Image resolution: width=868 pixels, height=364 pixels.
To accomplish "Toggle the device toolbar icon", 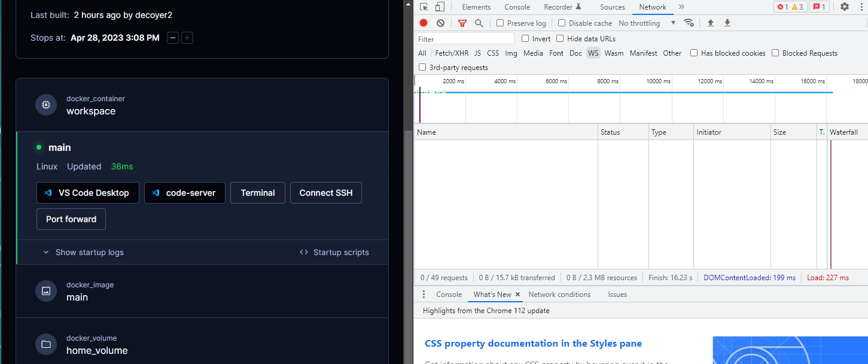I will (x=440, y=7).
